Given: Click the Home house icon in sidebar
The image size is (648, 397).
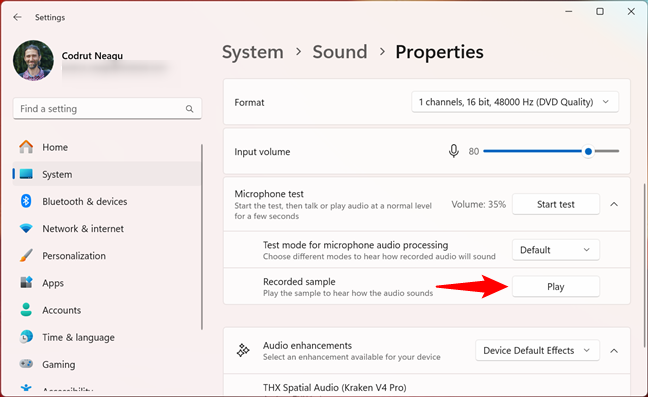Looking at the screenshot, I should [x=26, y=147].
